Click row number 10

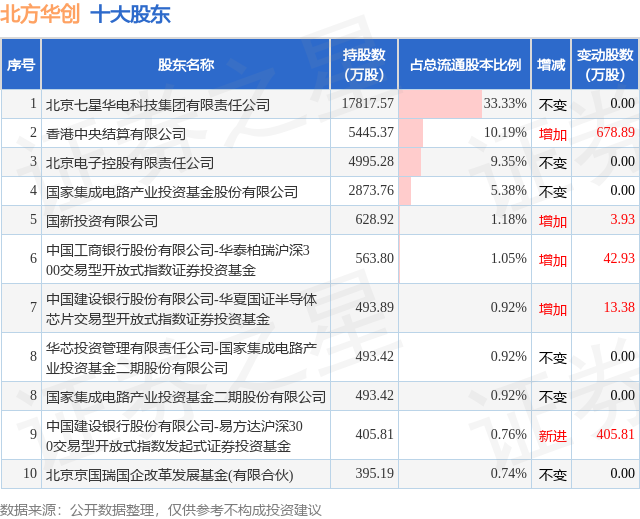[x=30, y=473]
